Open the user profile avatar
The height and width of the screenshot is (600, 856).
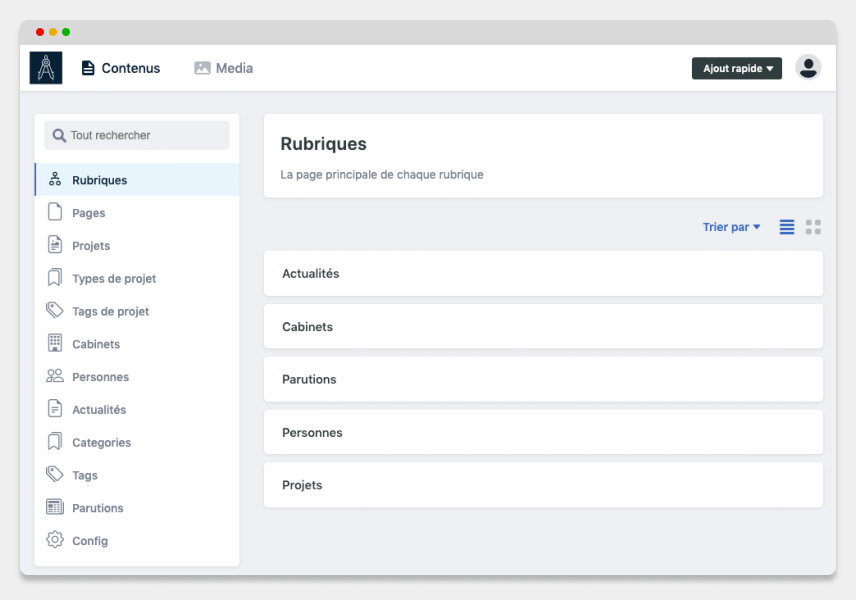pos(808,68)
